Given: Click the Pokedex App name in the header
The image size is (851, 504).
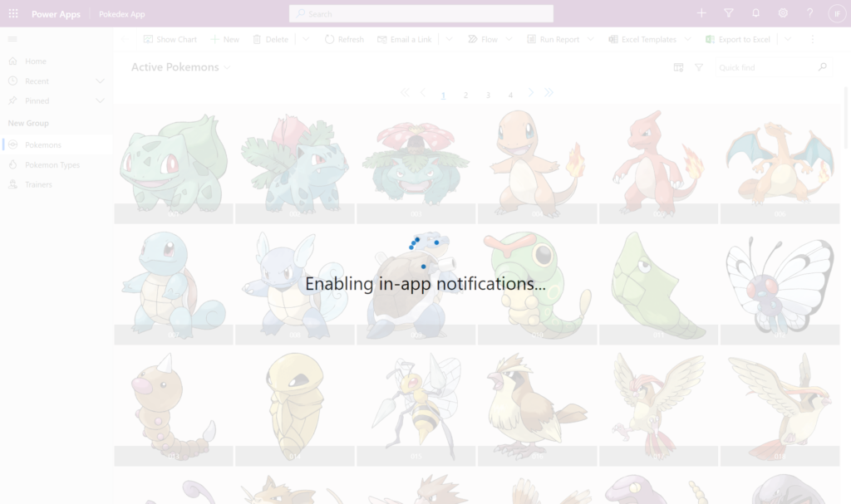Looking at the screenshot, I should (x=121, y=14).
